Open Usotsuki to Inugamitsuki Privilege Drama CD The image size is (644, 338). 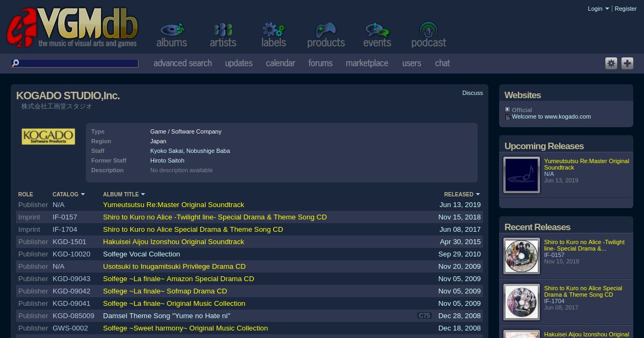(x=174, y=267)
